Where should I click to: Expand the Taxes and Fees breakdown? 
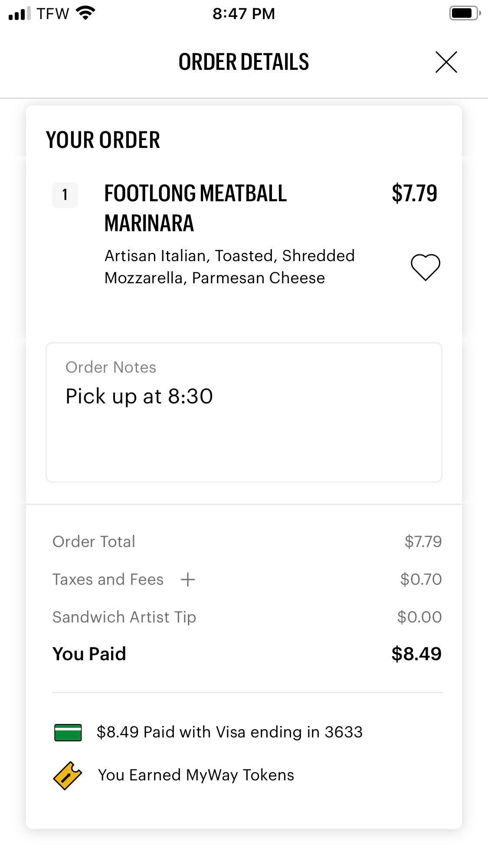(x=187, y=580)
